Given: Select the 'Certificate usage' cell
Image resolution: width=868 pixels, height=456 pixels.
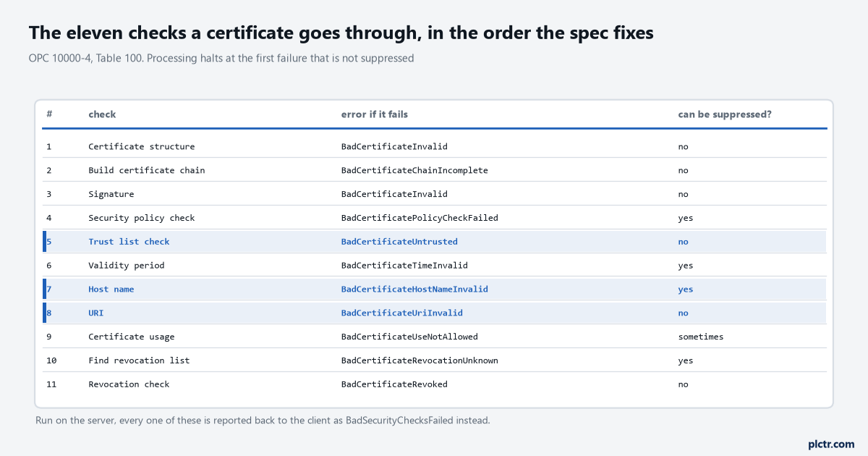Looking at the screenshot, I should pyautogui.click(x=132, y=337).
